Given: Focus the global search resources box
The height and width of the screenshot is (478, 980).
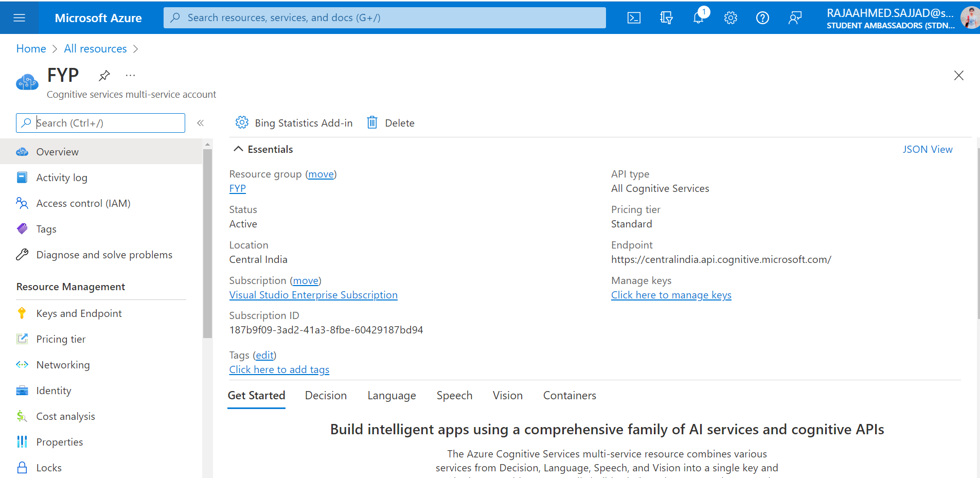Looking at the screenshot, I should tap(384, 18).
